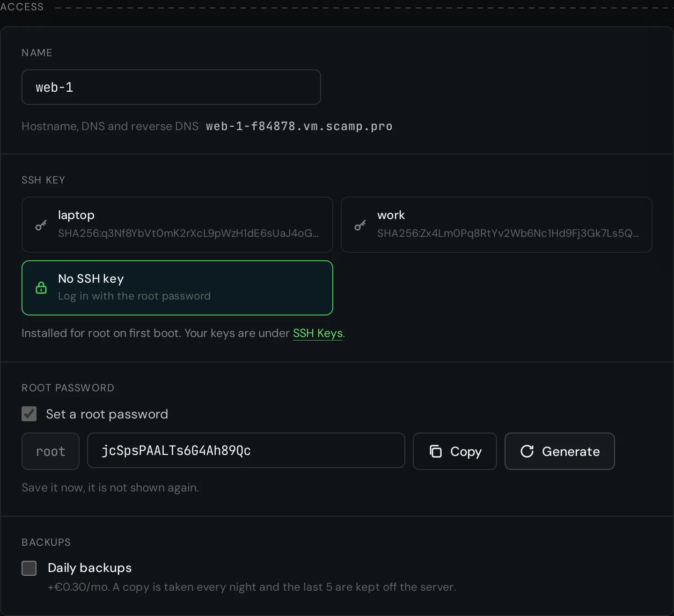Click the hostname web-1-f84878.vm.scamp.pro
674x616 pixels.
click(299, 126)
